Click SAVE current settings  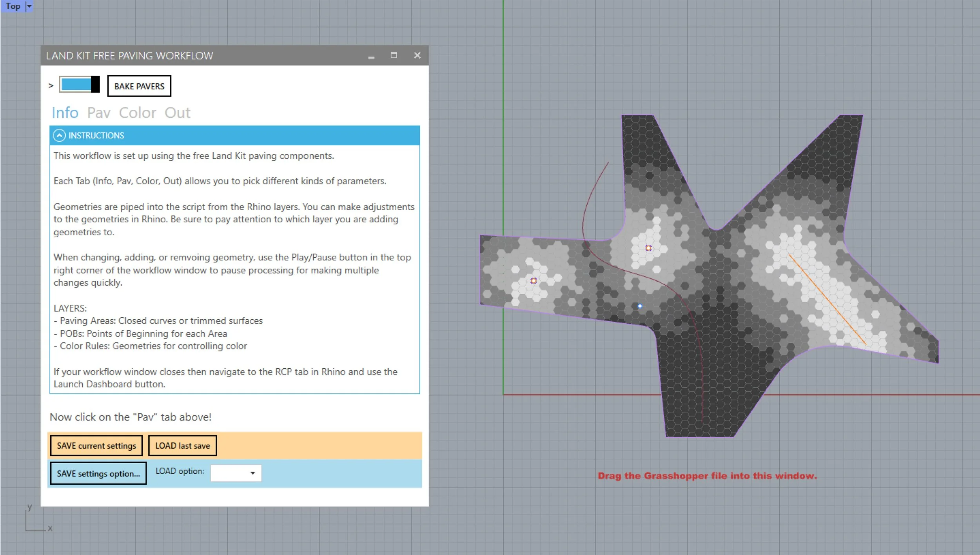96,446
